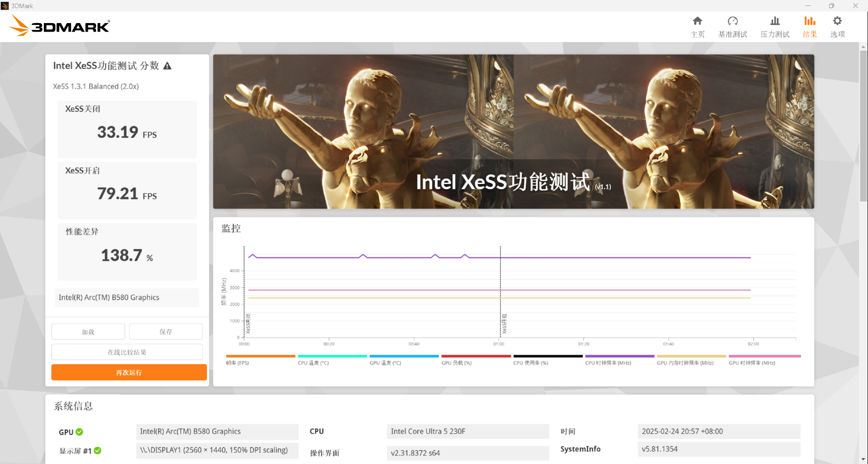Toggle the GPU 负载 (%) legend swatch

coord(476,356)
